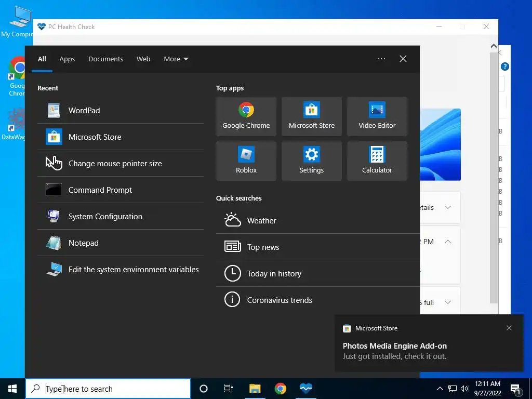The image size is (532, 399).
Task: Focus the Type here to search box
Action: pyautogui.click(x=108, y=389)
